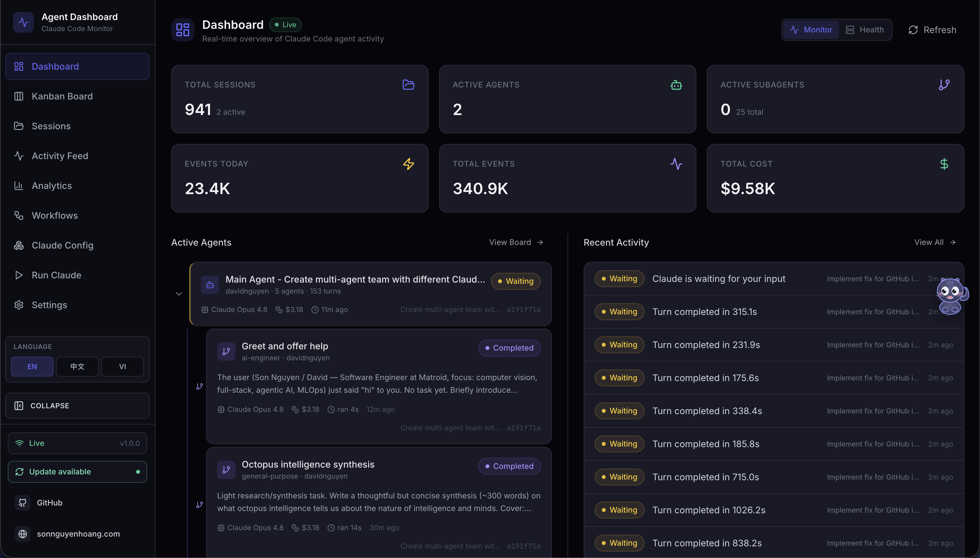Click the Active Subagents branch icon

click(x=944, y=85)
